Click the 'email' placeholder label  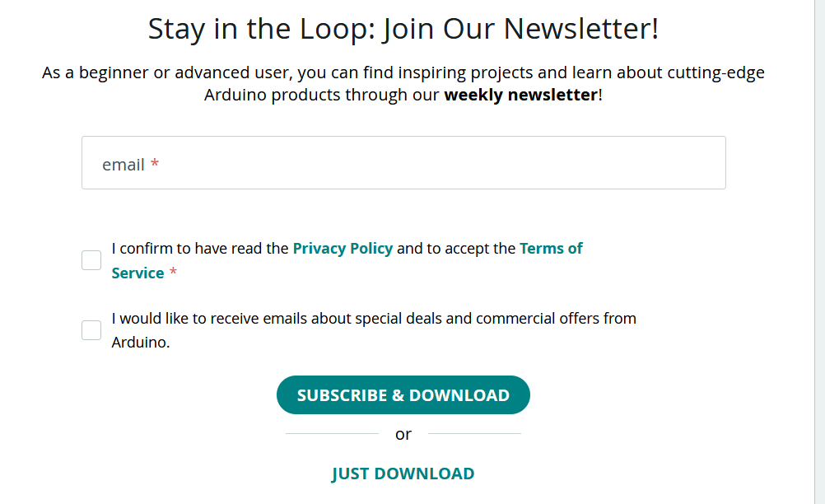124,165
